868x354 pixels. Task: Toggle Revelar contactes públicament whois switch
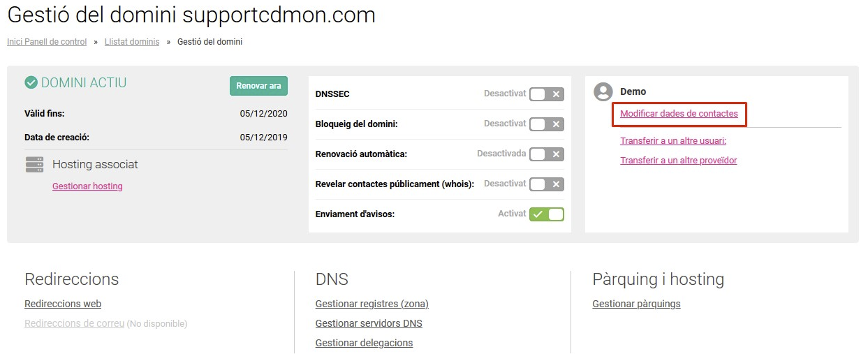pos(546,184)
